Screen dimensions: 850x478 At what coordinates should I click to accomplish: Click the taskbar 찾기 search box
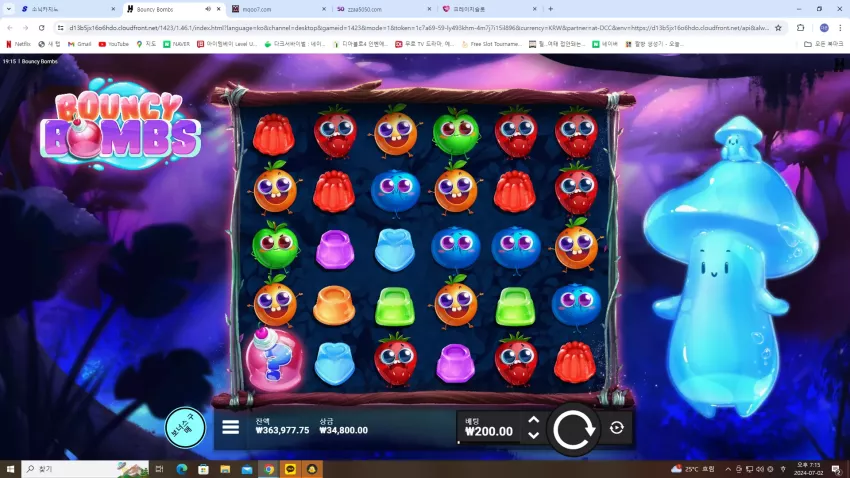click(x=85, y=469)
